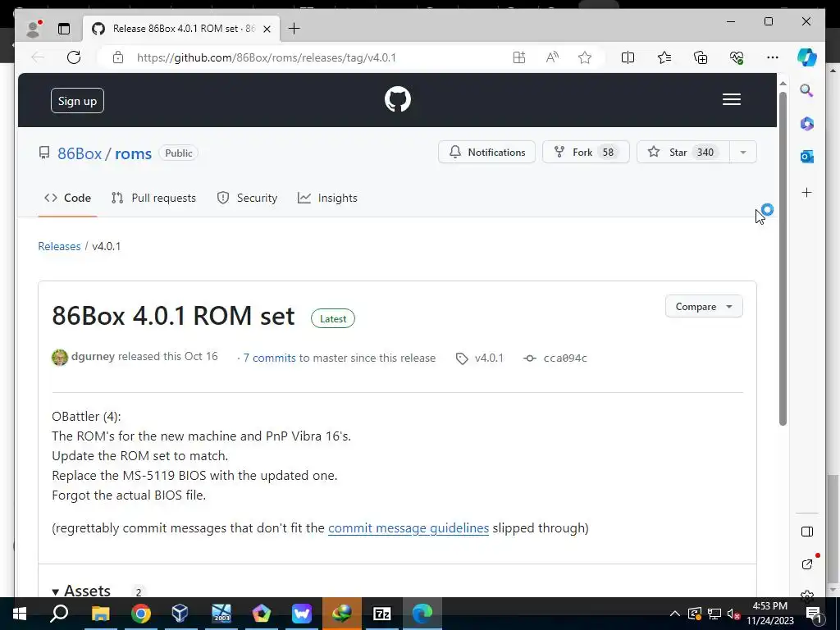Click the Notifications button
The image size is (840, 630).
pos(486,152)
